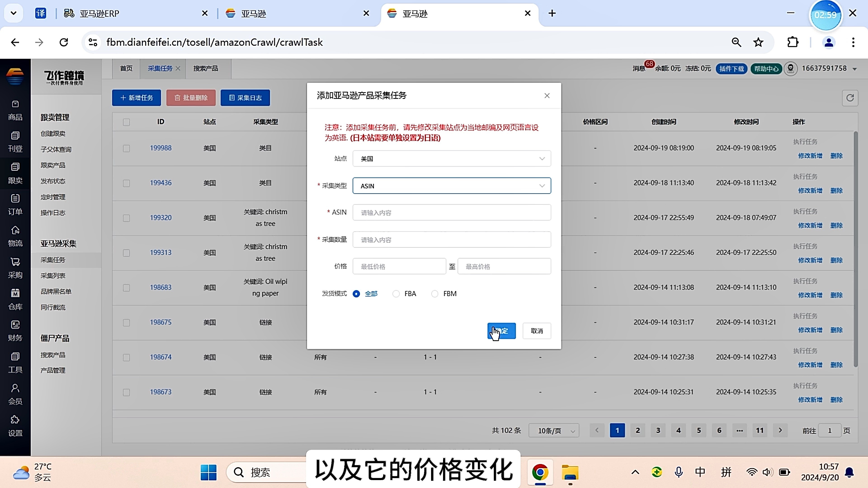The image size is (868, 488).
Task: Open the 10条/页 page size dropdown
Action: [x=554, y=430]
